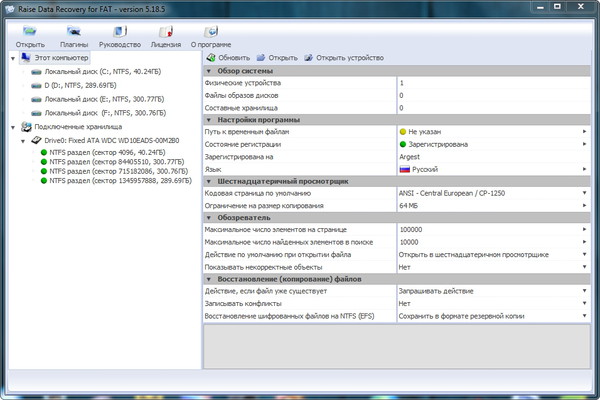The image size is (600, 400).
Task: Select NTFS раздел сектор 1345957888
Action: click(121, 181)
